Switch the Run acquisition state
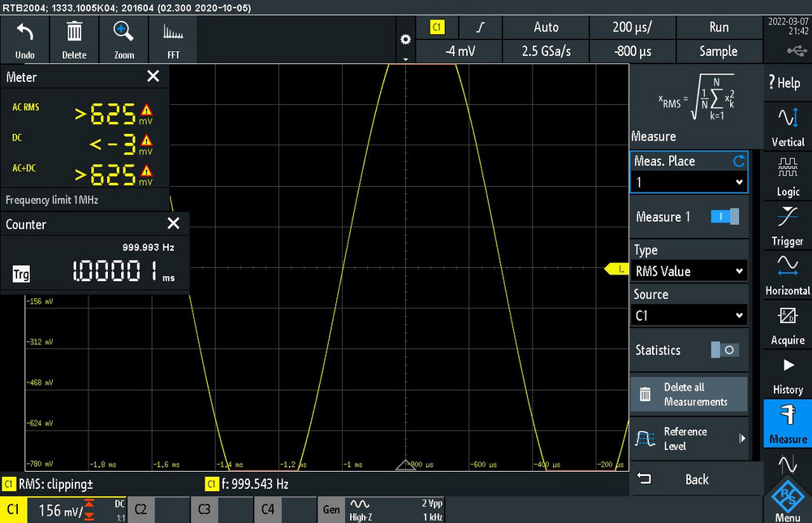812x523 pixels. [719, 27]
